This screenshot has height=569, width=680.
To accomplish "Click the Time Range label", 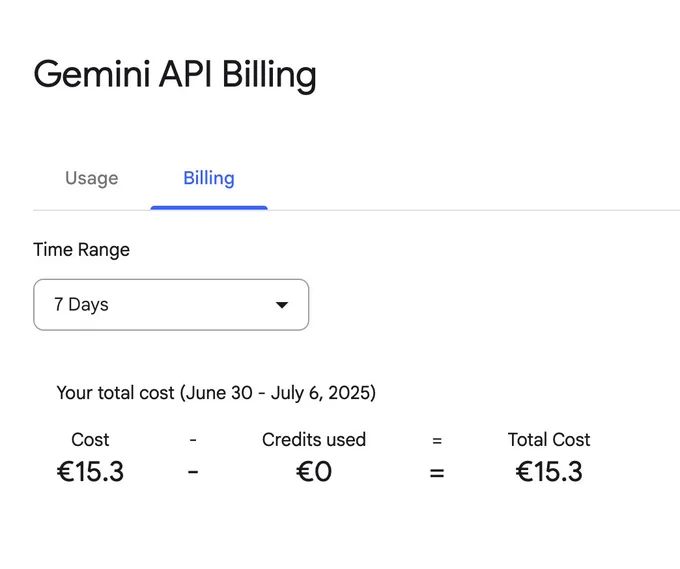I will point(82,250).
